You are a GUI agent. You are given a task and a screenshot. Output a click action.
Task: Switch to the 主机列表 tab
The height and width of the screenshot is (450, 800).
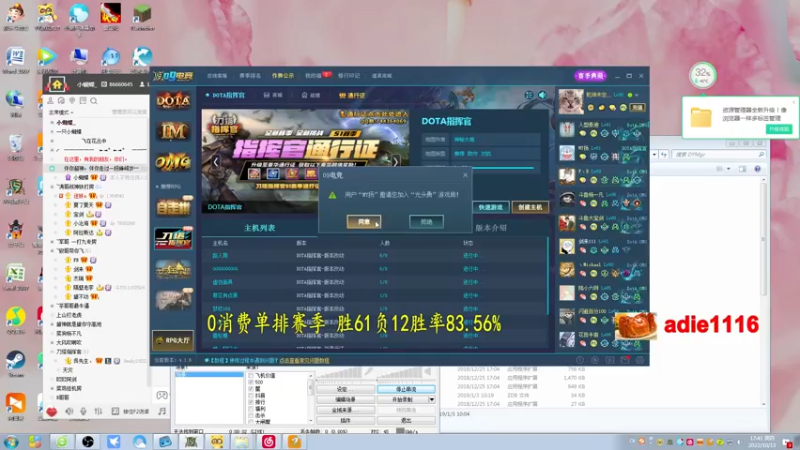pyautogui.click(x=259, y=228)
